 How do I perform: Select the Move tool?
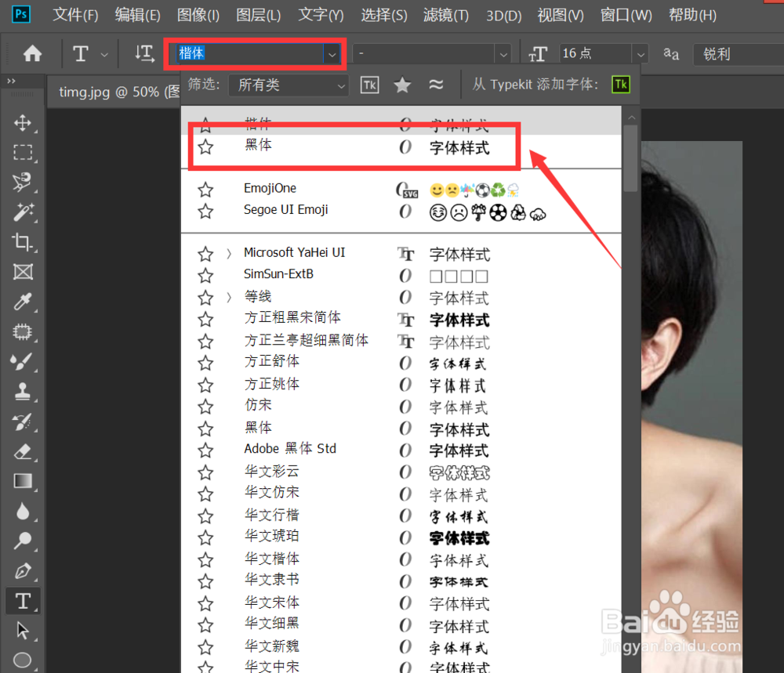[x=23, y=123]
